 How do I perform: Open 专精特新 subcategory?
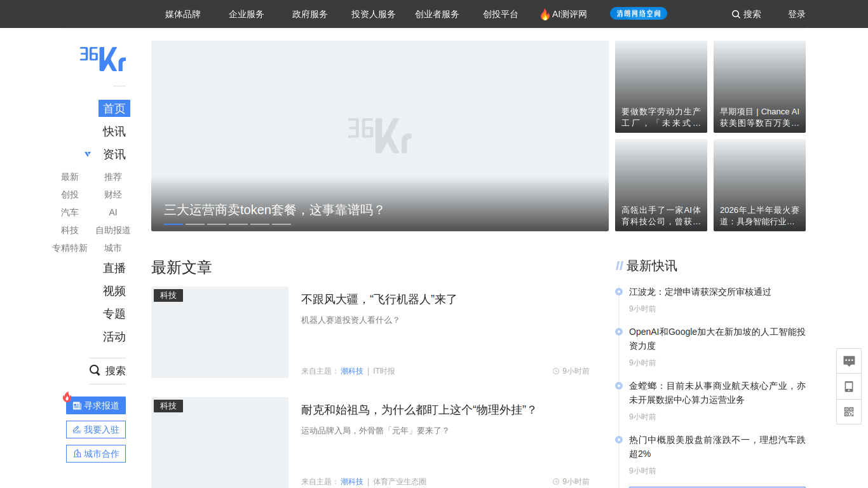coord(70,248)
